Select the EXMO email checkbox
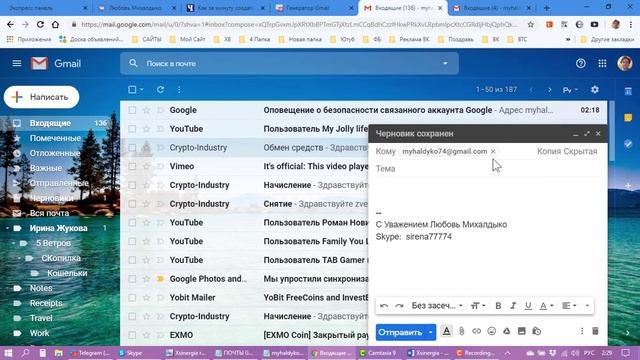The width and height of the screenshot is (640, 360). tap(132, 336)
